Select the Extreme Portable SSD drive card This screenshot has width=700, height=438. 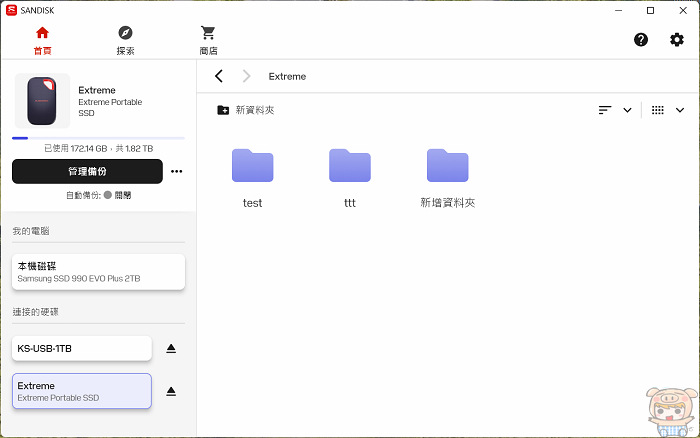coord(82,391)
